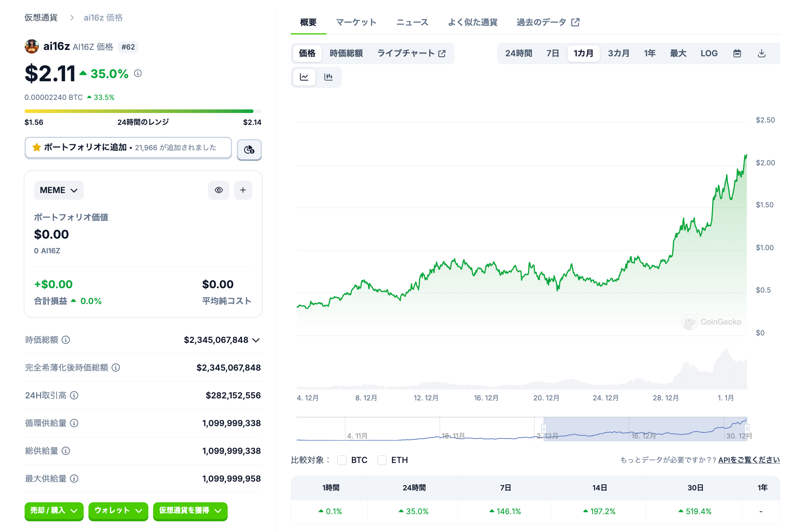Select the 7日 time range tab
This screenshot has width=787, height=532.
click(x=552, y=53)
